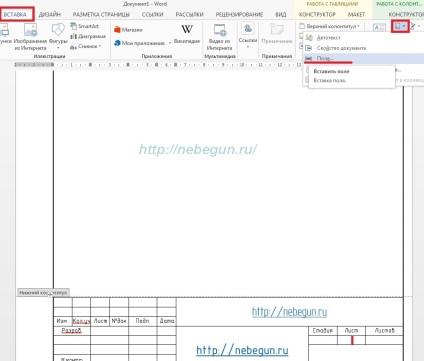Expand the Верхний колонтитул dropdown

[x=330, y=26]
